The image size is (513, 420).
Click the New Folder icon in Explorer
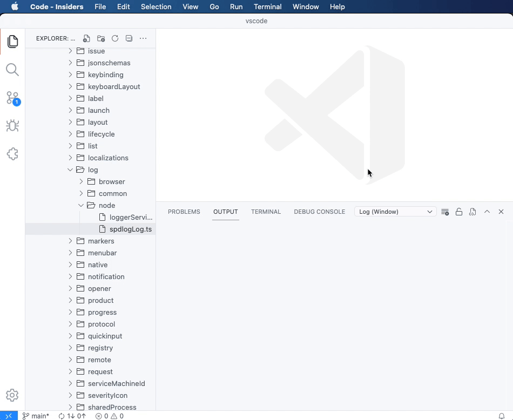click(101, 38)
